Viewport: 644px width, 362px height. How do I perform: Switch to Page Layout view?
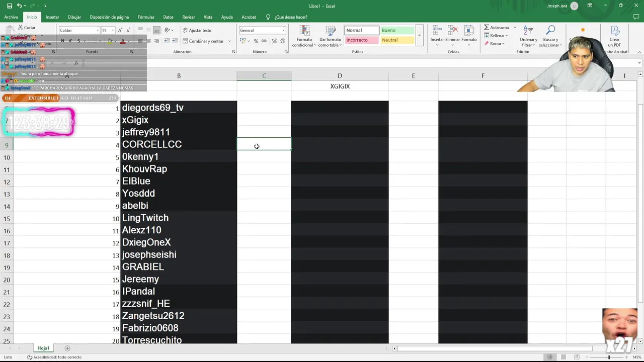point(563,357)
